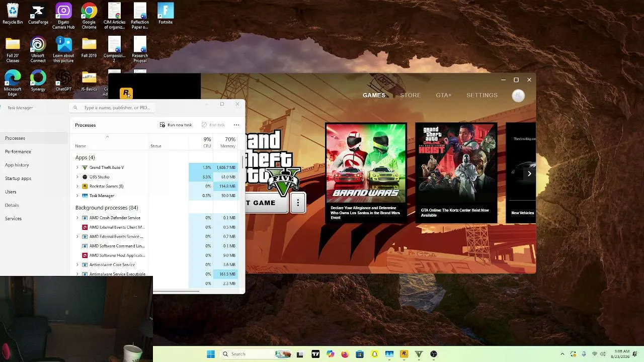Expand AMD Crash Defender Service row

click(77, 218)
